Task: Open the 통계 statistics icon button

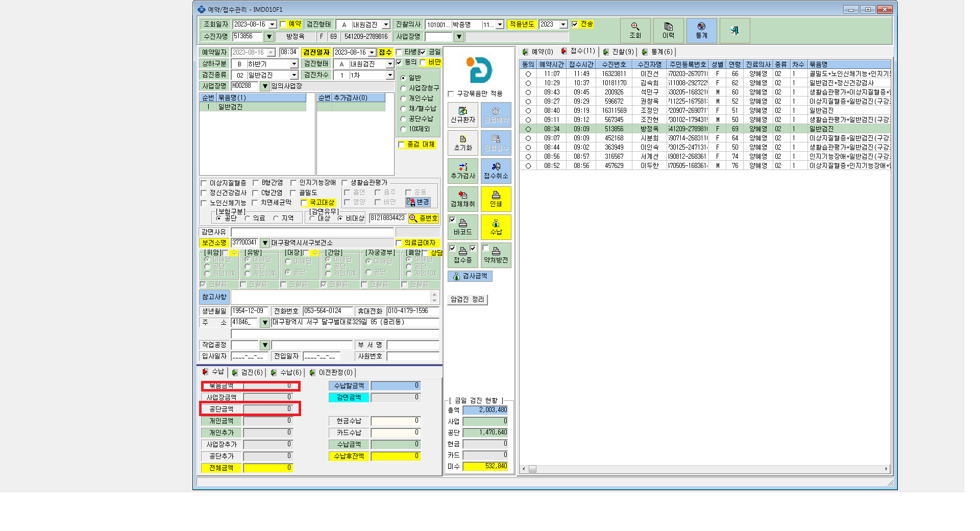Action: pyautogui.click(x=701, y=31)
